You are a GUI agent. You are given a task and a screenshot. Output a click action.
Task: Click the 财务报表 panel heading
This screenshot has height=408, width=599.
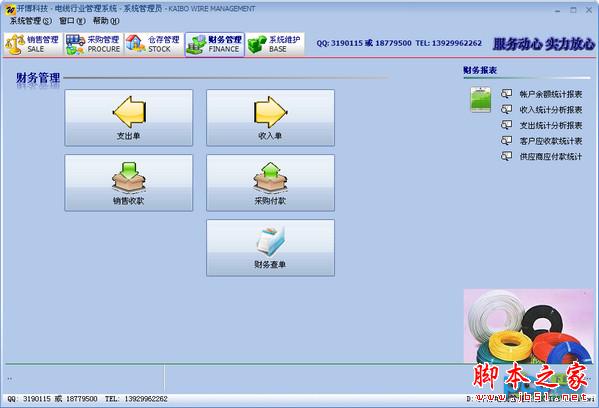click(480, 70)
